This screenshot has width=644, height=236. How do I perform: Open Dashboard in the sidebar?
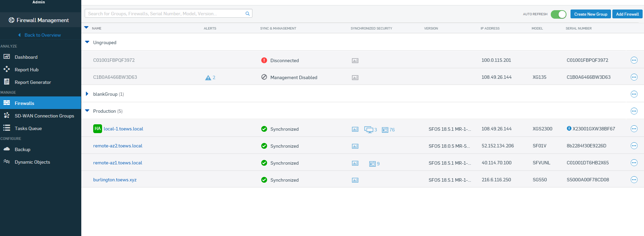[26, 57]
